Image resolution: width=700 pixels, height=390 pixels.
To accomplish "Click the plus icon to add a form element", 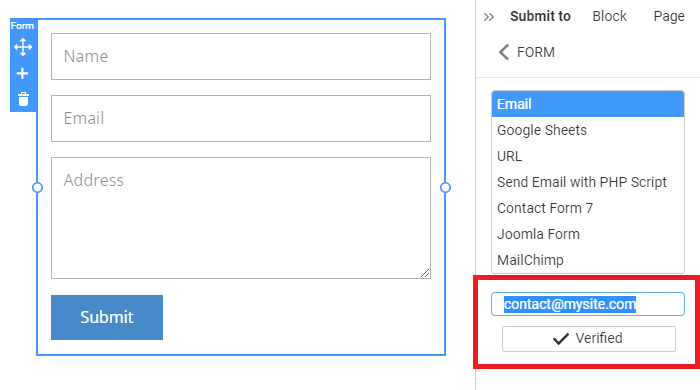I will [22, 73].
